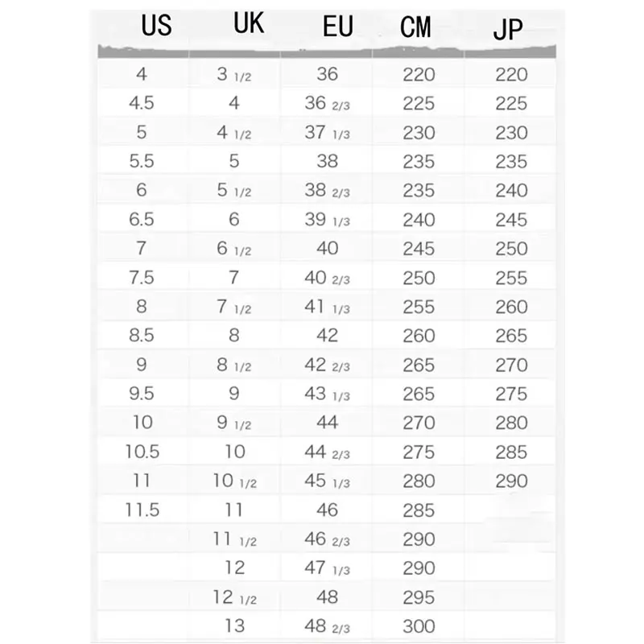The image size is (644, 644).
Task: Click the JP value 255
Action: pyautogui.click(x=511, y=278)
